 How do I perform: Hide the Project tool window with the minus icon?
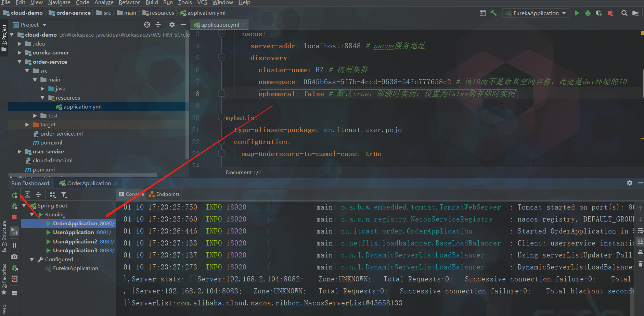coord(183,25)
